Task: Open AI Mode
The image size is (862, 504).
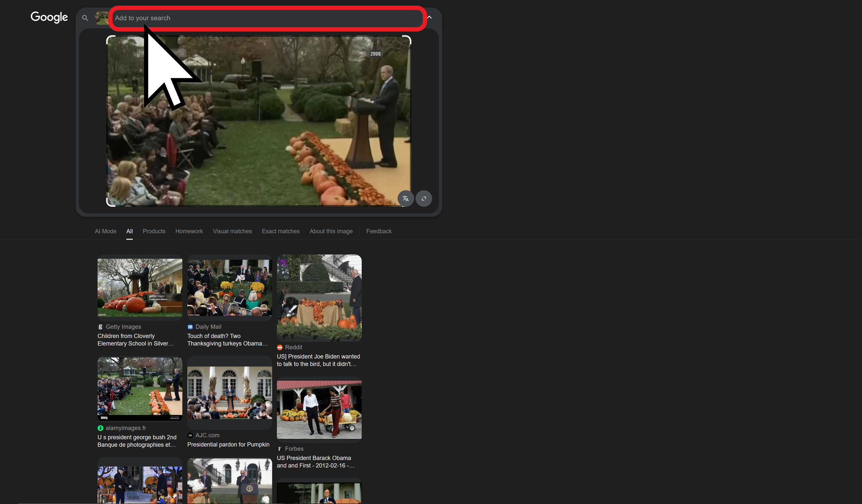Action: [105, 231]
